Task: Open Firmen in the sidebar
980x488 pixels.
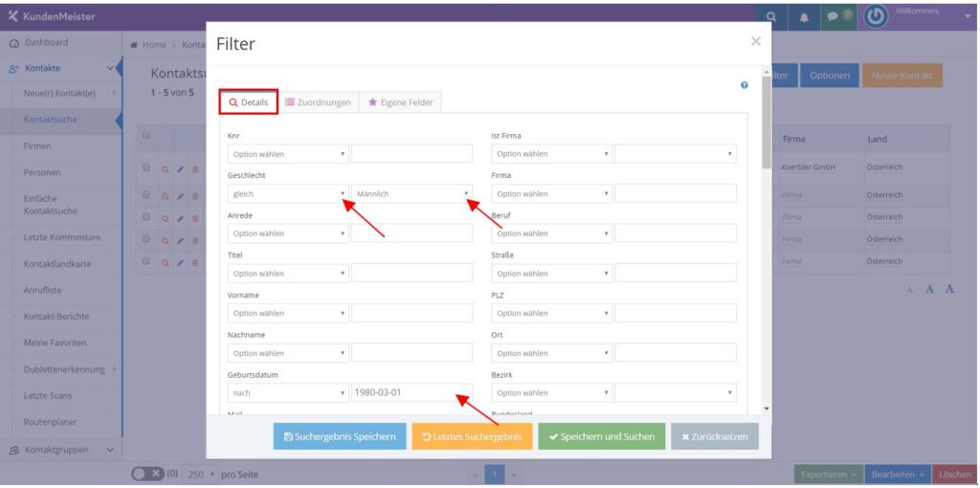Action: [37, 145]
